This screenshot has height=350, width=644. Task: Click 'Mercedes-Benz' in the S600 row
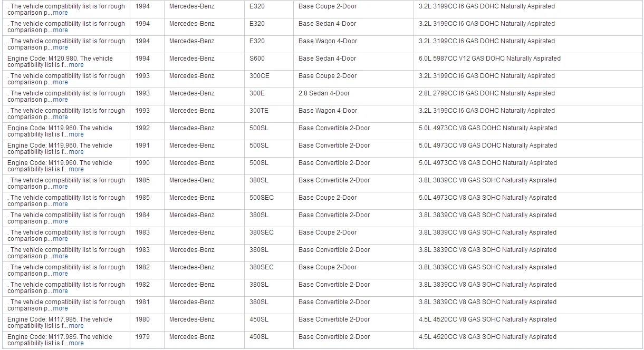[x=192, y=59]
